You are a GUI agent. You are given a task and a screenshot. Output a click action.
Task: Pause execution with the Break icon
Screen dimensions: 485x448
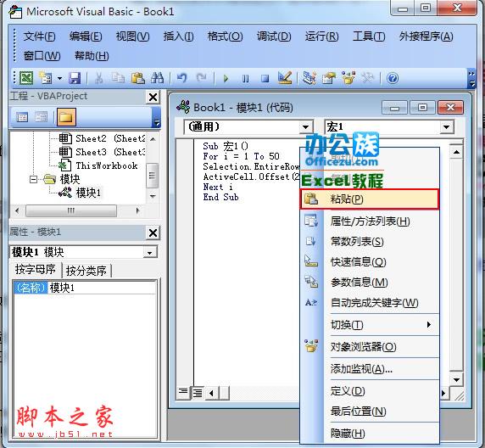pyautogui.click(x=245, y=78)
